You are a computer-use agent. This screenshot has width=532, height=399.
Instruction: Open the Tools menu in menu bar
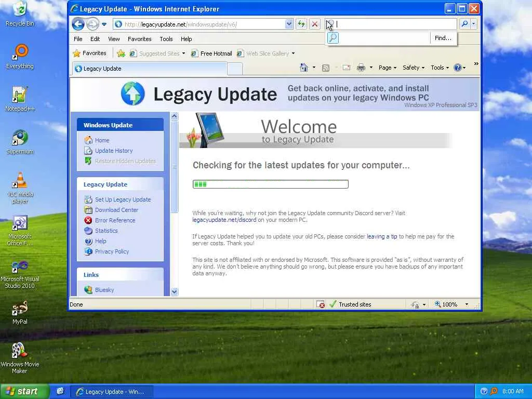pyautogui.click(x=166, y=39)
